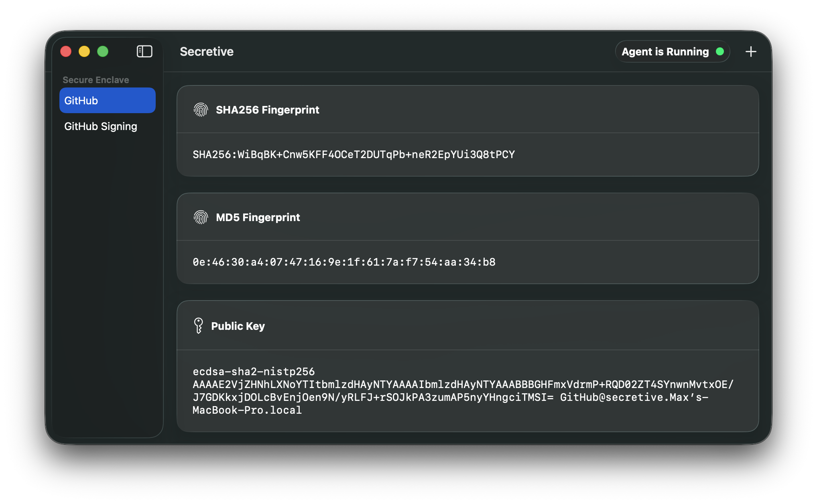Screen dimensions: 817x504
Task: Toggle the sidebar visibility icon
Action: [144, 51]
